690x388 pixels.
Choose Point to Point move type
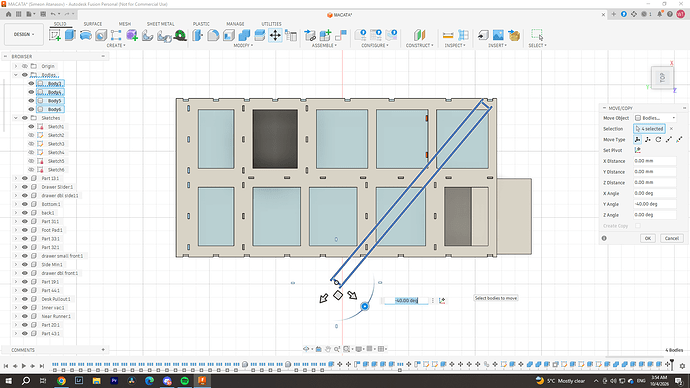(x=669, y=139)
